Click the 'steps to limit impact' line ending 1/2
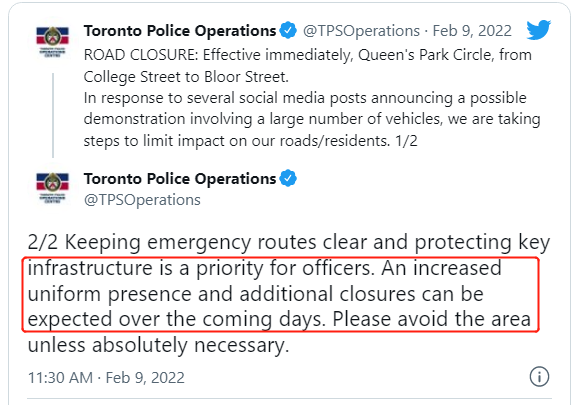 (250, 141)
